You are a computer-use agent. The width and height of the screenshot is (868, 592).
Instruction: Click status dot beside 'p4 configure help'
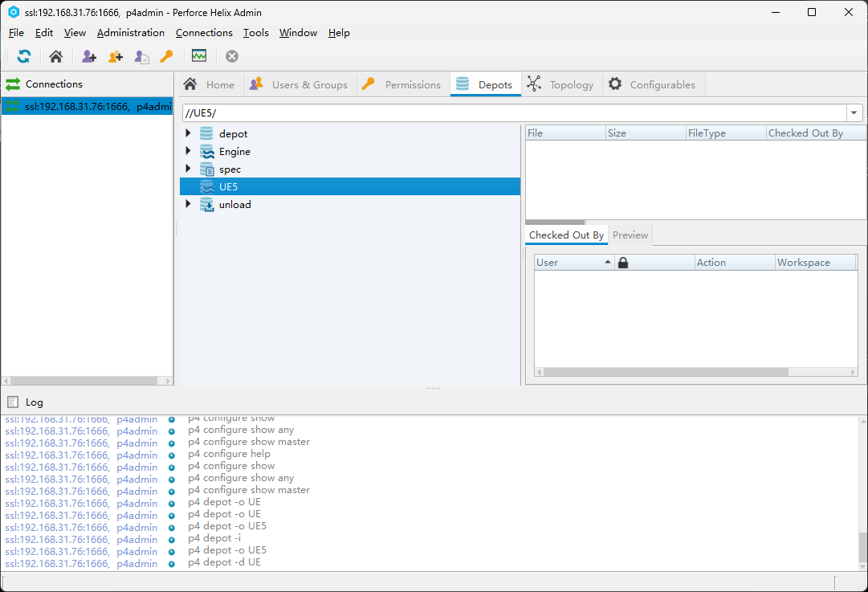172,455
